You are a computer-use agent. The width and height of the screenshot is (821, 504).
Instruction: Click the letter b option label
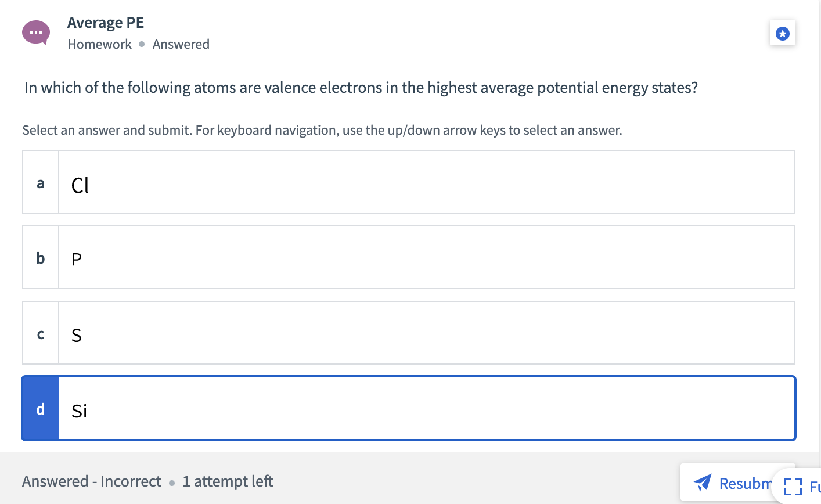point(40,258)
